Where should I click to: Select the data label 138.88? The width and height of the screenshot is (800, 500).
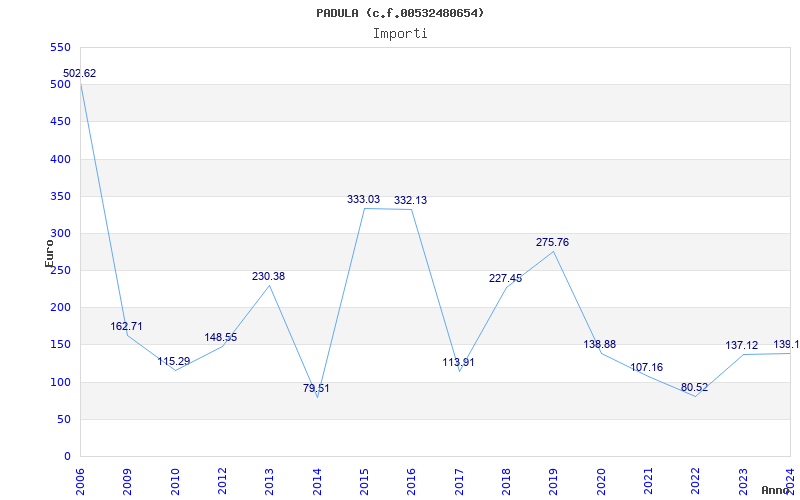point(599,344)
